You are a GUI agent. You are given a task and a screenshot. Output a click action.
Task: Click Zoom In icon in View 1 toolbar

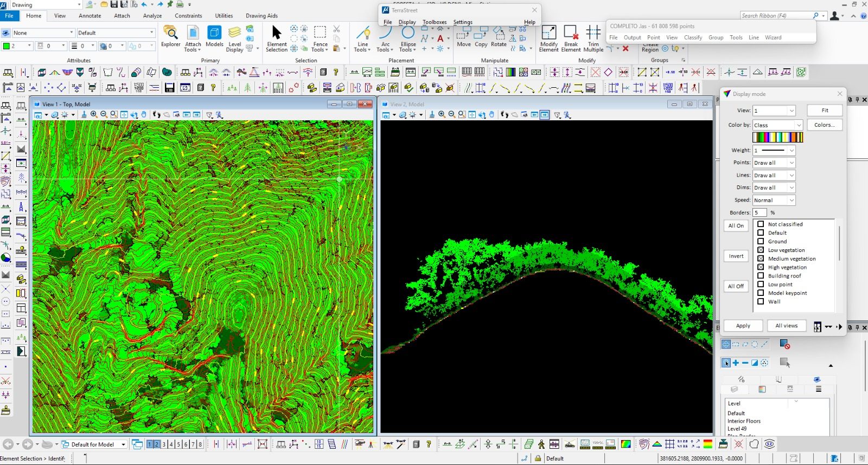coord(94,114)
